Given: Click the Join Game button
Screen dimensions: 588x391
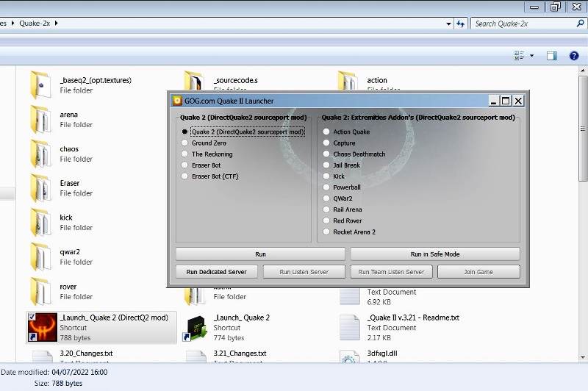Looking at the screenshot, I should coord(478,272).
